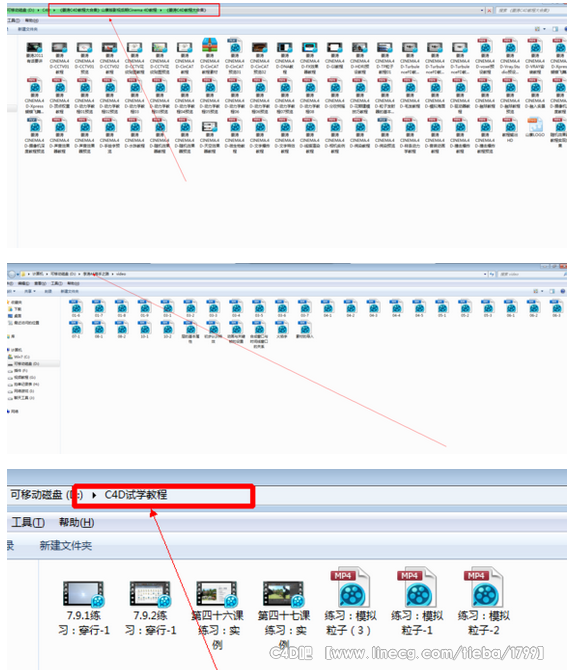Open the 工具(T) menu in top window
This screenshot has height=670, width=570.
tap(13, 20)
